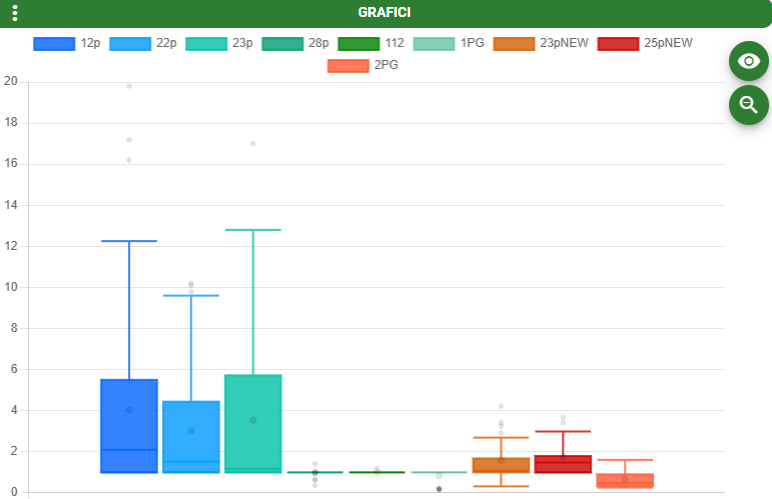This screenshot has width=772, height=499.
Task: Click the coral 2PG box plot
Action: tap(625, 480)
